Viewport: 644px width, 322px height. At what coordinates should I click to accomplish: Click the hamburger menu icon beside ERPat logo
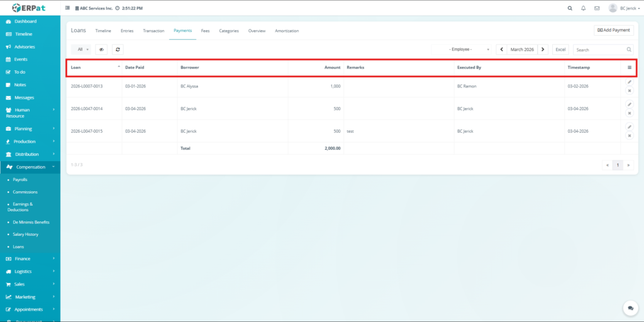pyautogui.click(x=68, y=8)
